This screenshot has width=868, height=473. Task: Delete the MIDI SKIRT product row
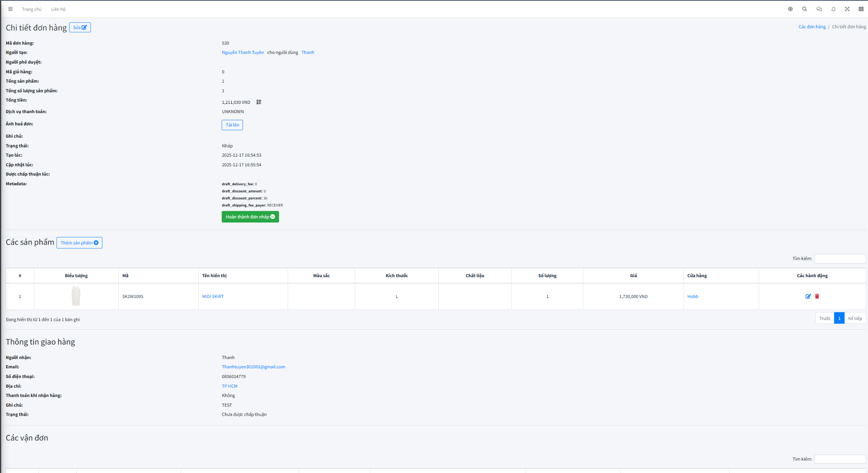[817, 296]
